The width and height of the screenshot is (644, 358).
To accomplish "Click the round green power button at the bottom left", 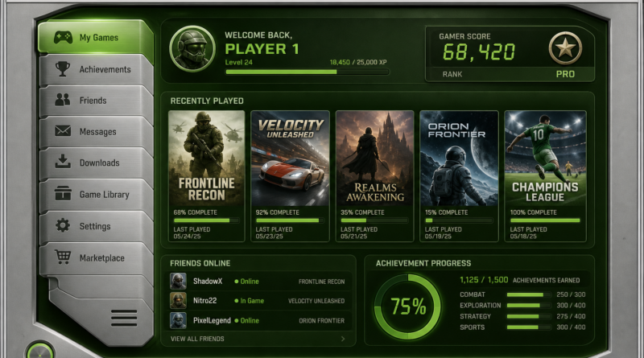I will (x=39, y=351).
